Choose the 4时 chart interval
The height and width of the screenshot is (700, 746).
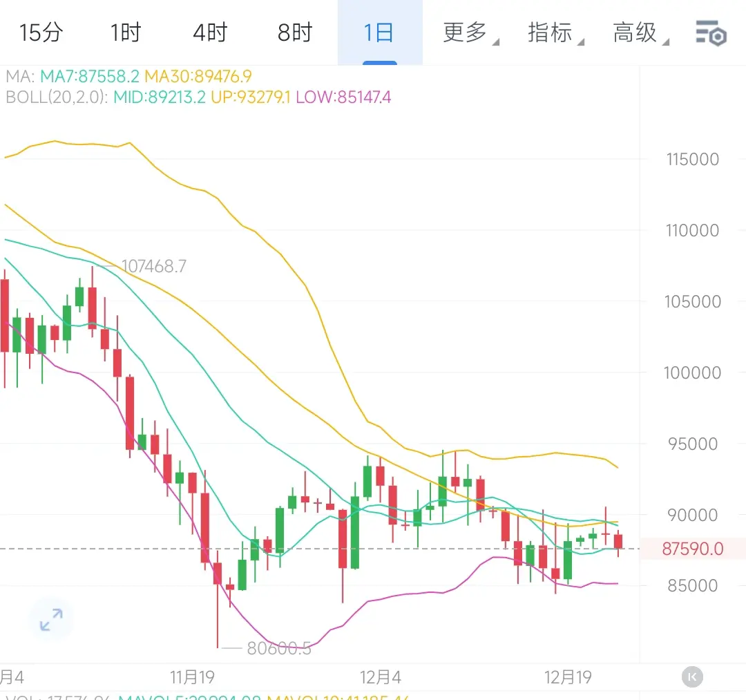coord(210,32)
